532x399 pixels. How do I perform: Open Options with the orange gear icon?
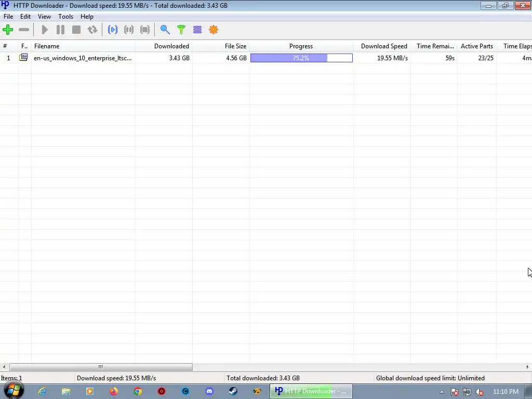tap(214, 30)
